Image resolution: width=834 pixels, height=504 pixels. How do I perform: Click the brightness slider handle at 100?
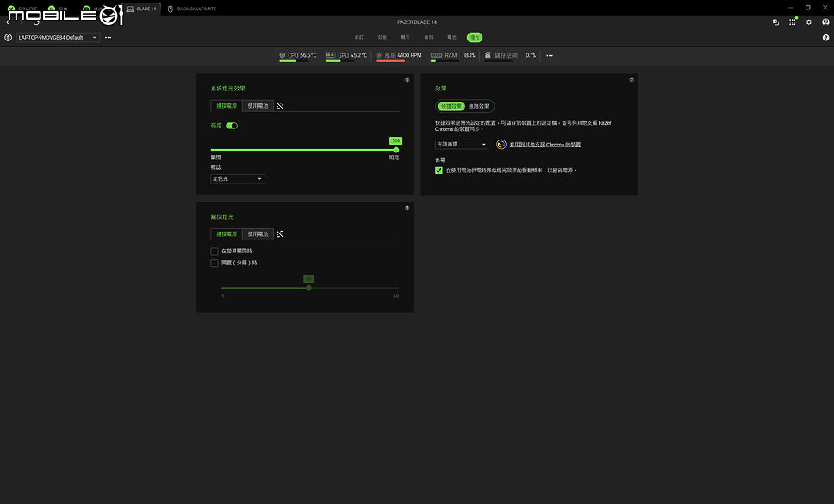(x=395, y=150)
